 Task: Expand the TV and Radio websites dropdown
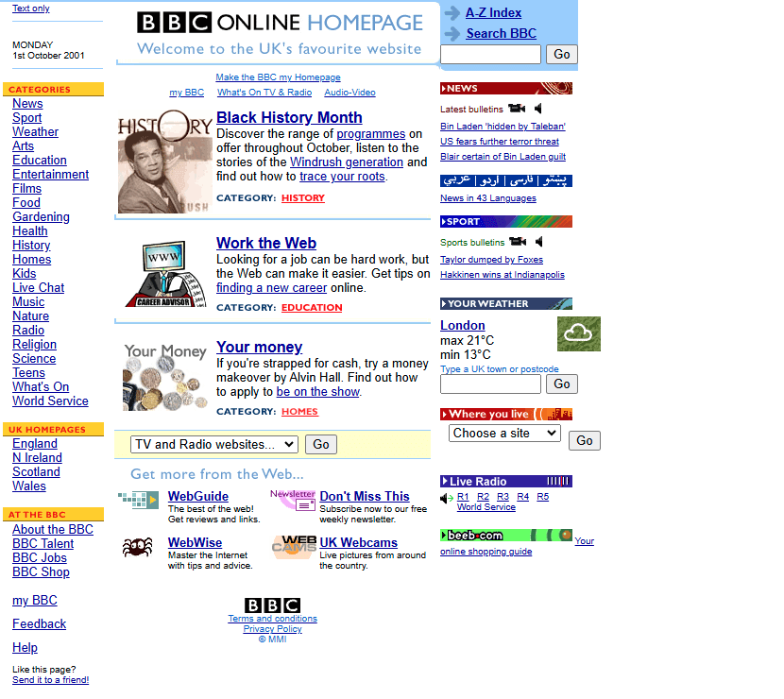coord(214,444)
